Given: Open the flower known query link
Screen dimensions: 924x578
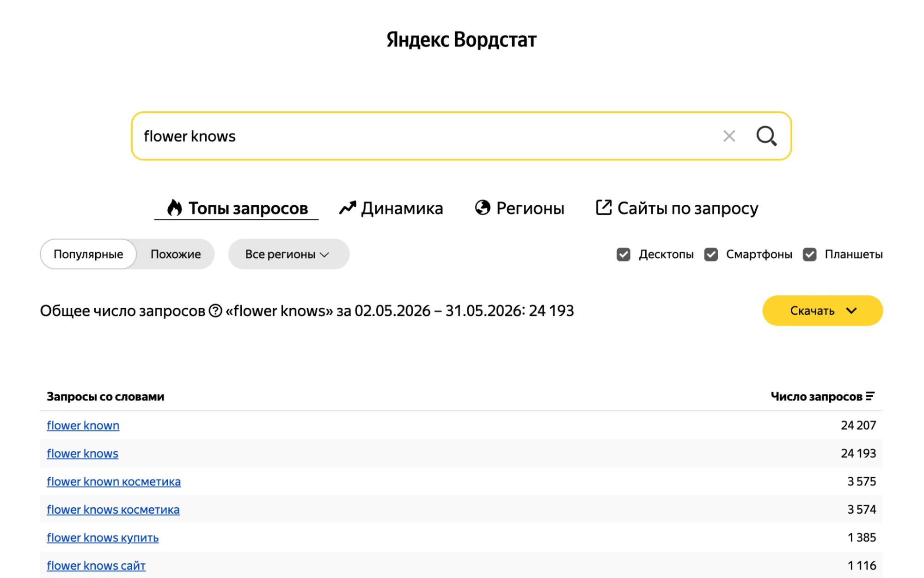Looking at the screenshot, I should (x=83, y=426).
